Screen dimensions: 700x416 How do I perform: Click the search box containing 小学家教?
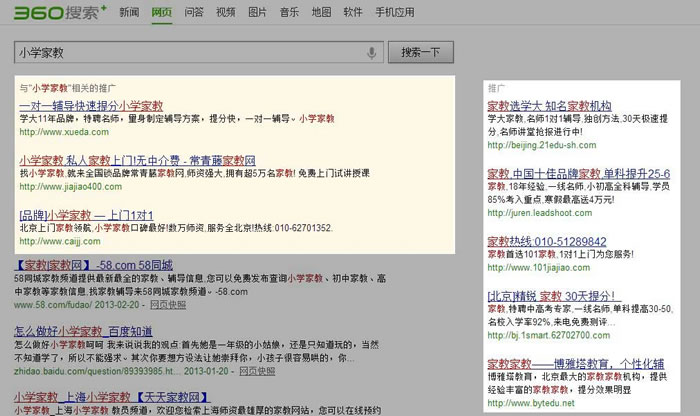pos(190,52)
